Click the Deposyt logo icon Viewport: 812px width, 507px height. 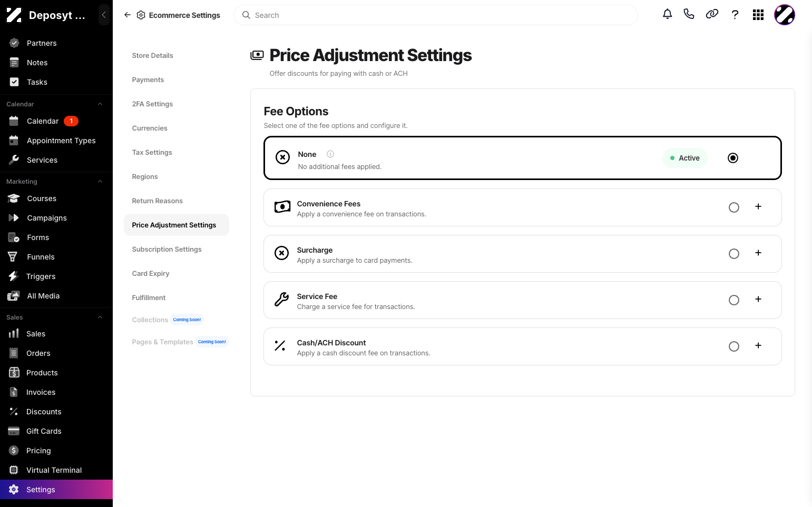coord(14,15)
